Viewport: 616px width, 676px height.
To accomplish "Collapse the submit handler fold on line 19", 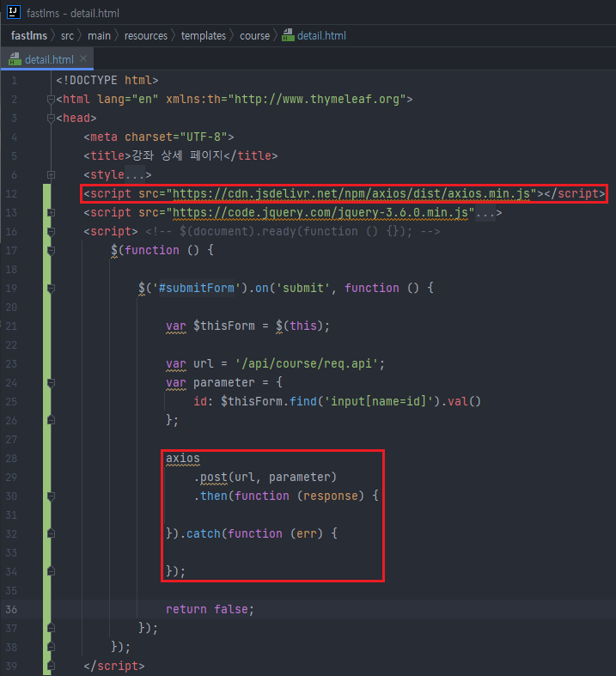I will tap(51, 288).
